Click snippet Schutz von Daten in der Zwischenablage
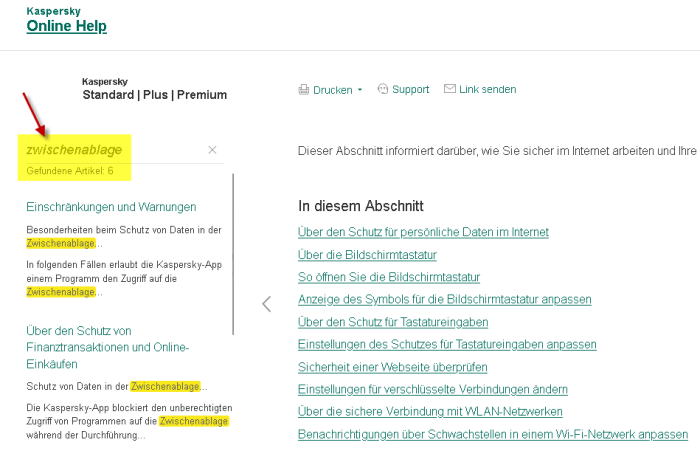 coord(117,386)
